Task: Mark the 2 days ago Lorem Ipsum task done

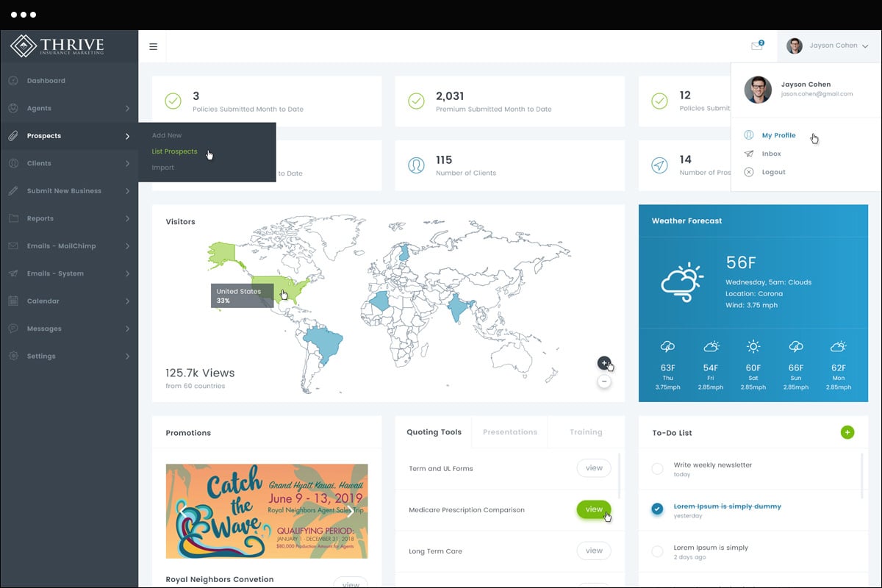Action: tap(657, 551)
